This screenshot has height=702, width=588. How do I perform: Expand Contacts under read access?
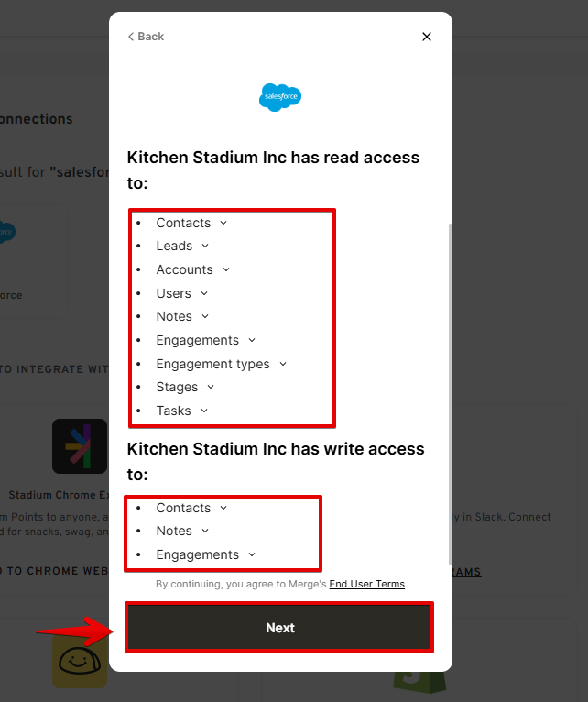tap(223, 223)
